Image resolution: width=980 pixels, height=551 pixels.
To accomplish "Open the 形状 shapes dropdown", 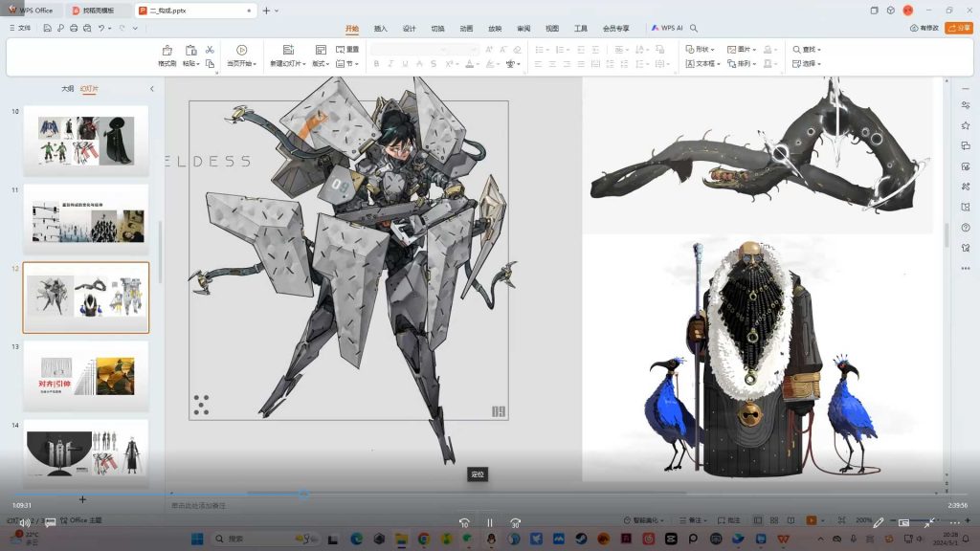I will click(702, 49).
